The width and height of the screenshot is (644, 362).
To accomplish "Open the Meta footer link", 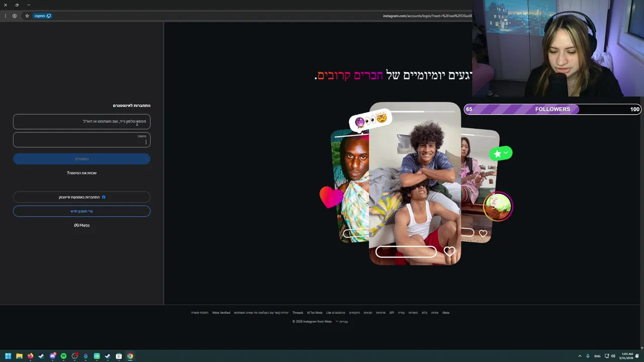I will [x=446, y=313].
